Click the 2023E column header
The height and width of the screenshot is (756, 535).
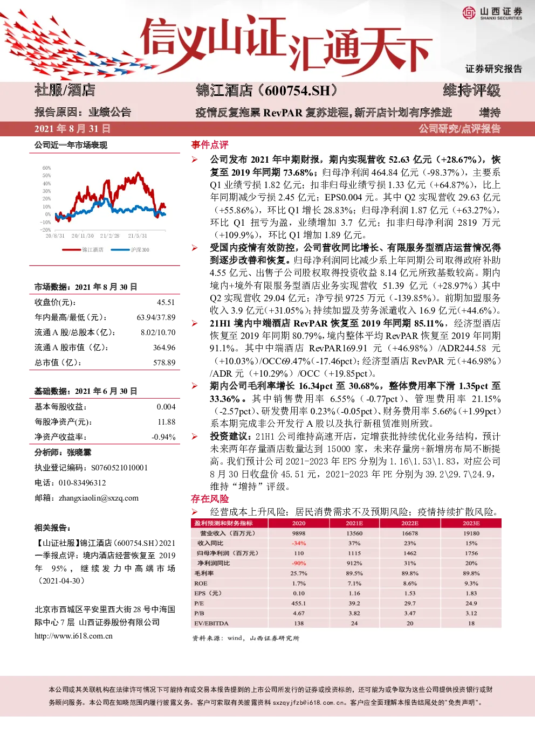[471, 523]
